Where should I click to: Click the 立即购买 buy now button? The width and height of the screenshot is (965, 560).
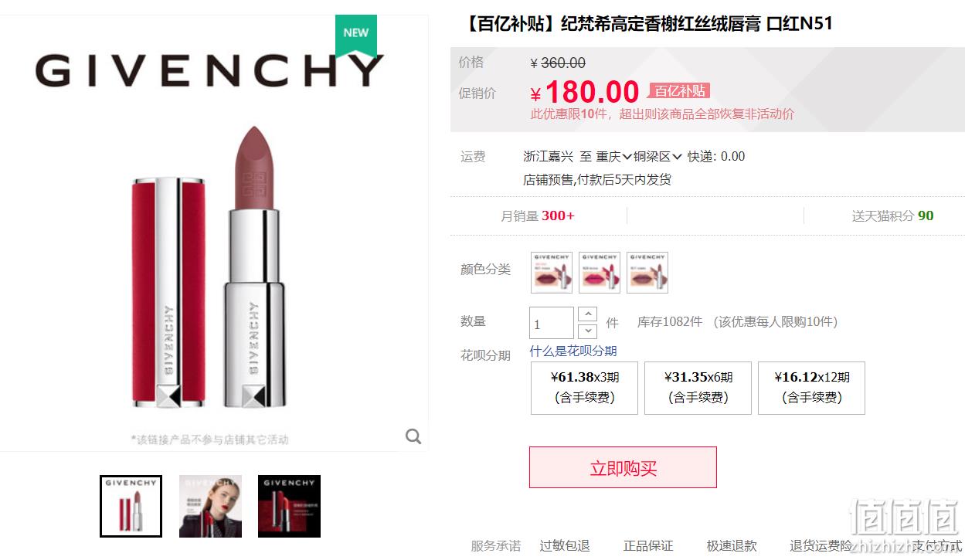pos(623,467)
